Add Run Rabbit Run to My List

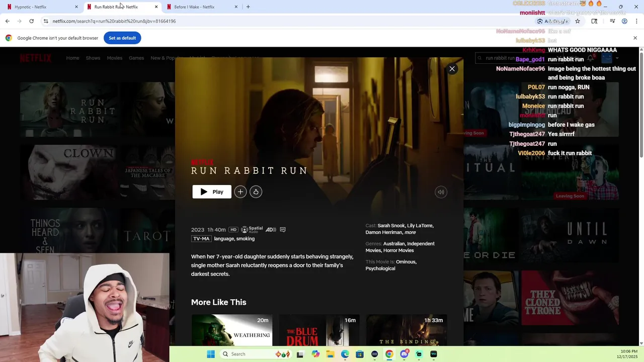point(240,192)
